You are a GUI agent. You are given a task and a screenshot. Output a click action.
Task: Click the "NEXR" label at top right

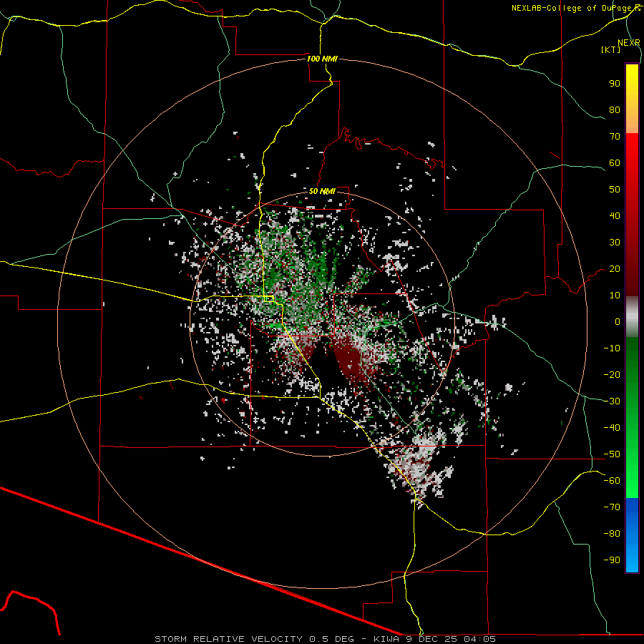tap(628, 43)
